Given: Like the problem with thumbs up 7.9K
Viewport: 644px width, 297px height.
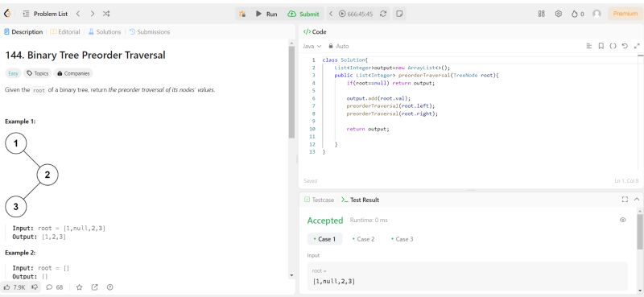Looking at the screenshot, I should 14,287.
